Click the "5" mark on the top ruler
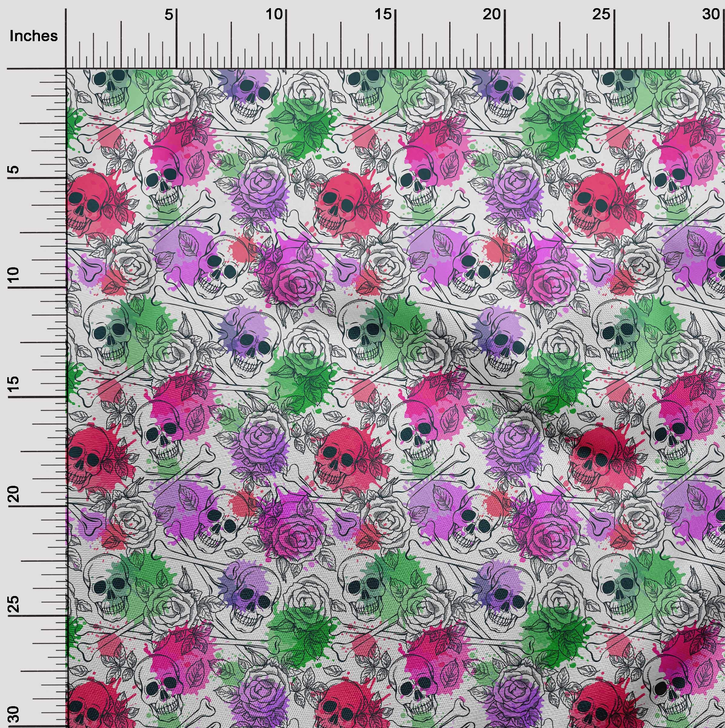725x728 pixels. click(x=169, y=15)
